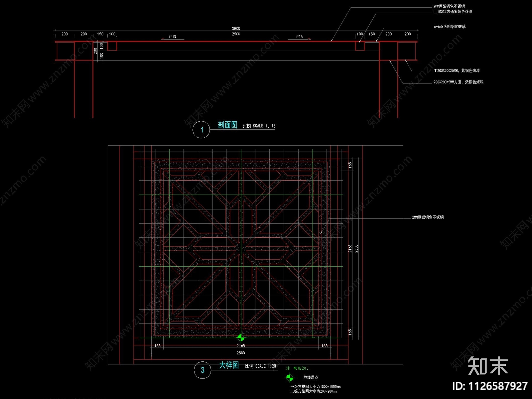Select the 2500 dimension in the section view
The height and width of the screenshot is (399, 532).
(236, 34)
